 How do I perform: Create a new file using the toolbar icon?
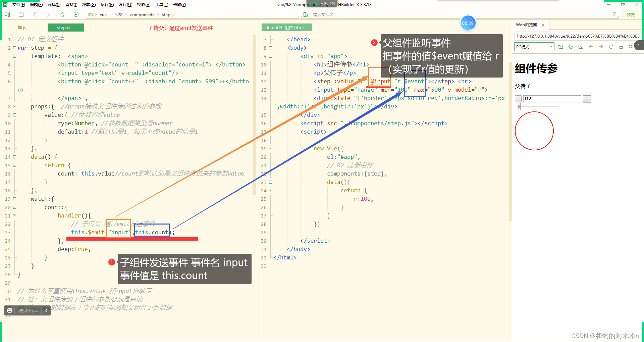[7, 14]
